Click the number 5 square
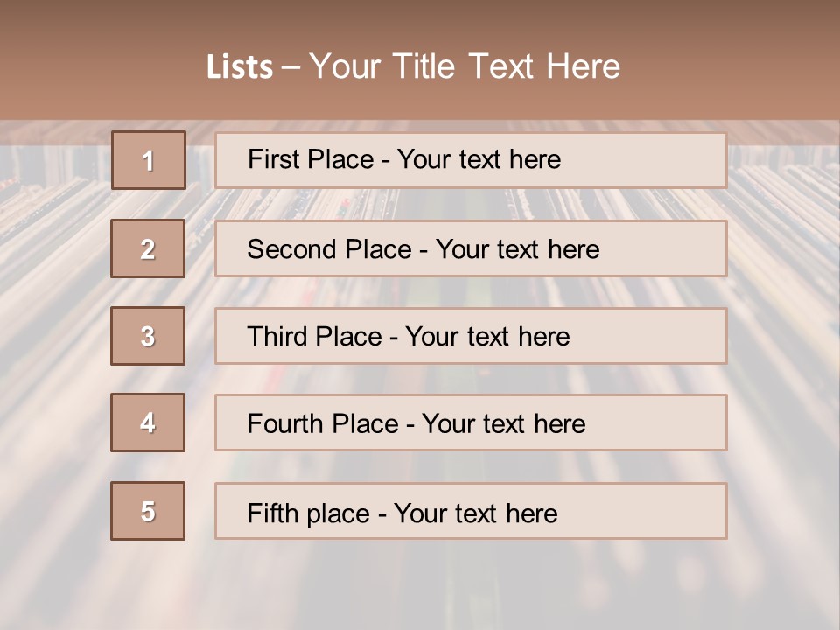 148,511
